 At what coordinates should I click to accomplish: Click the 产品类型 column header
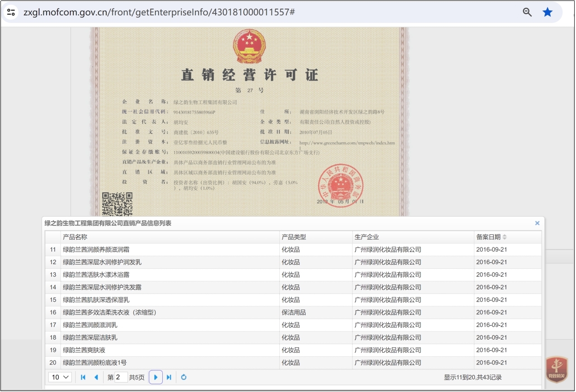(316, 237)
